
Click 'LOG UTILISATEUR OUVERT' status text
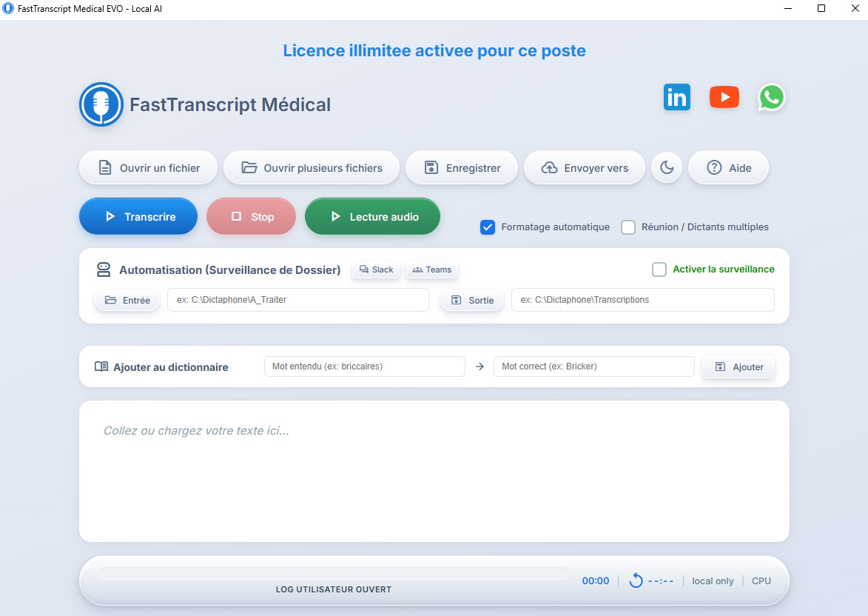(x=334, y=589)
